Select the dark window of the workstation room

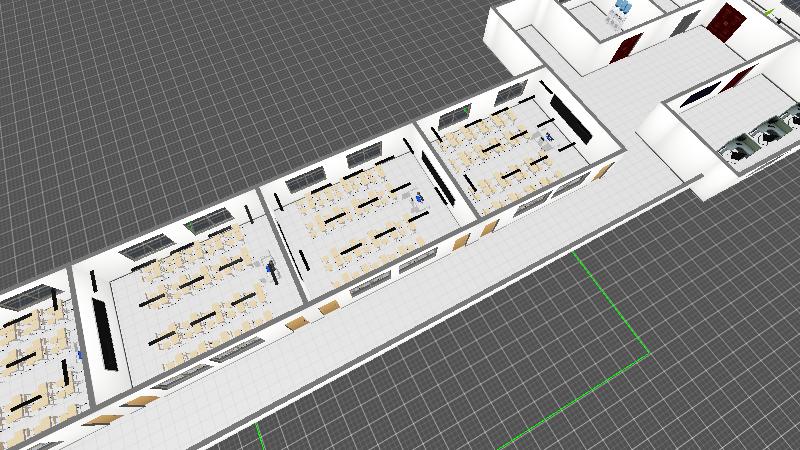coord(699,93)
